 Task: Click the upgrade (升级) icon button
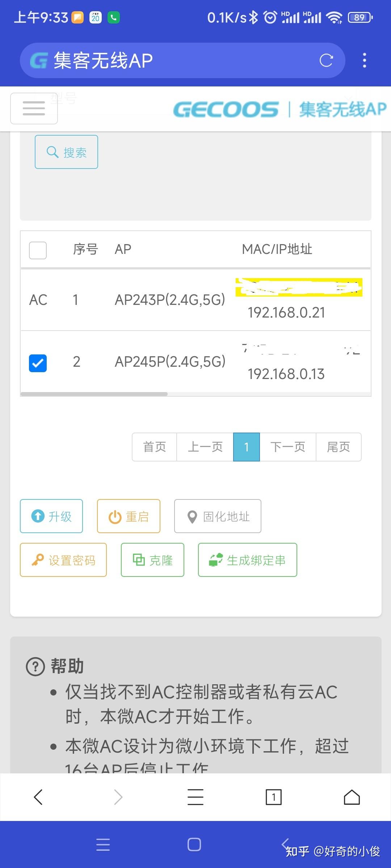pyautogui.click(x=37, y=516)
